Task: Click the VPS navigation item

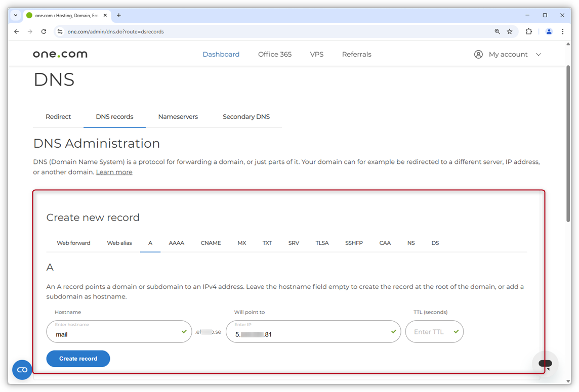Action: tap(317, 54)
